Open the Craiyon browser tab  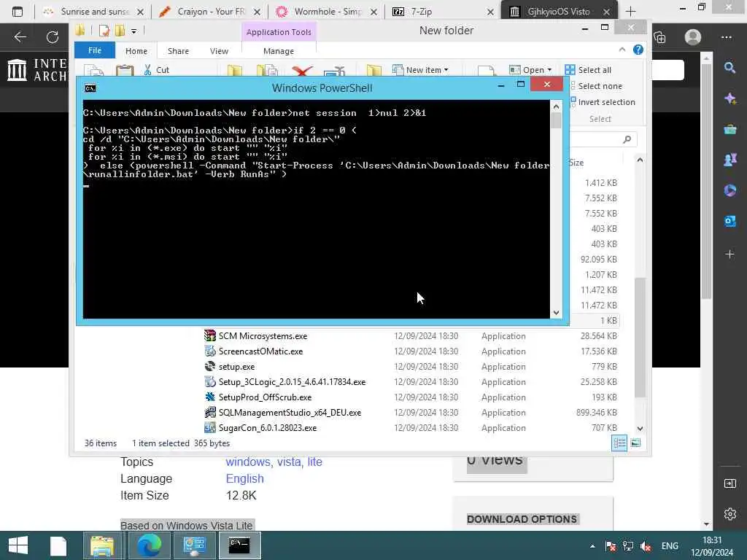click(x=210, y=12)
